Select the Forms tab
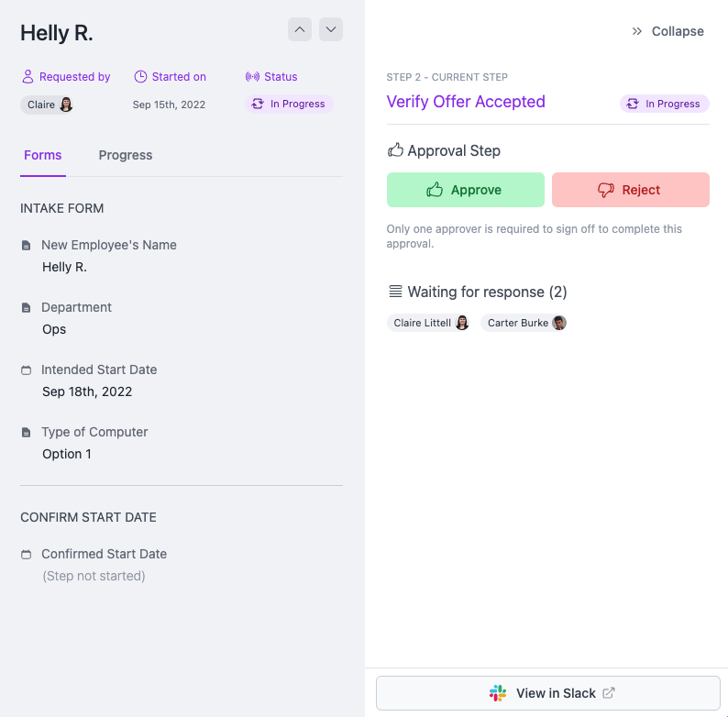728x717 pixels. point(43,155)
